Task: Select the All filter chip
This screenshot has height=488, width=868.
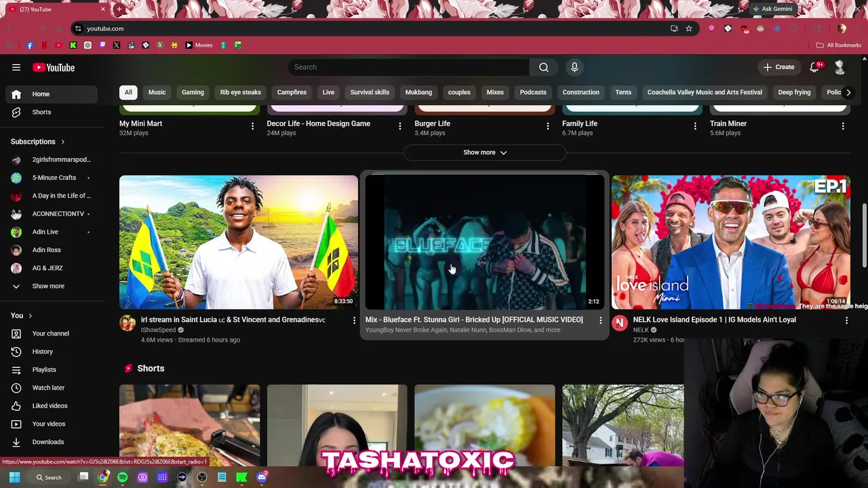Action: tap(128, 92)
